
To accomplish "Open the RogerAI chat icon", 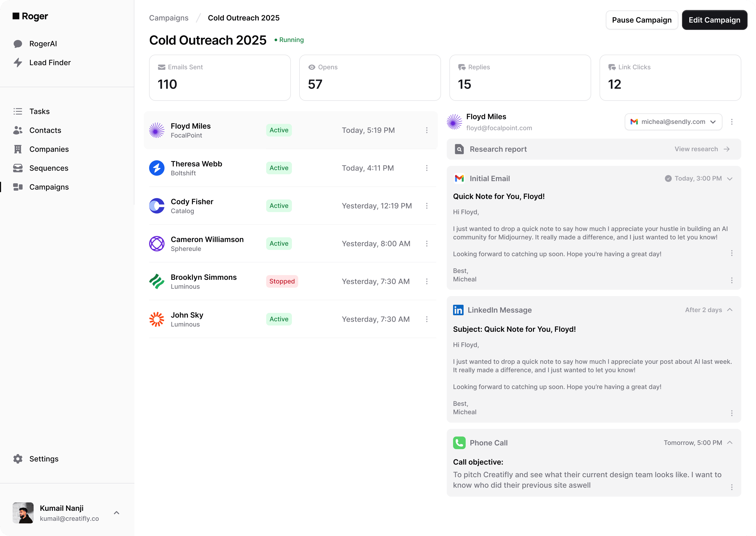I will click(x=18, y=44).
